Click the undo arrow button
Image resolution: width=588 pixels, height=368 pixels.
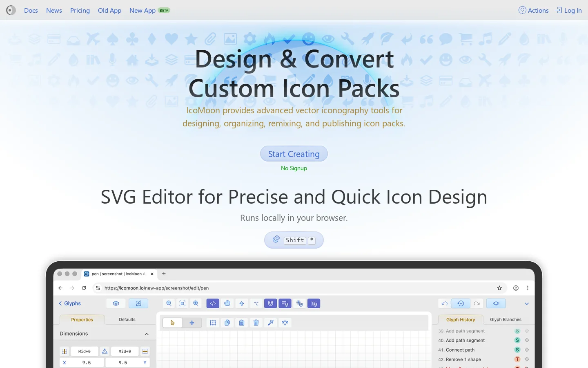444,303
